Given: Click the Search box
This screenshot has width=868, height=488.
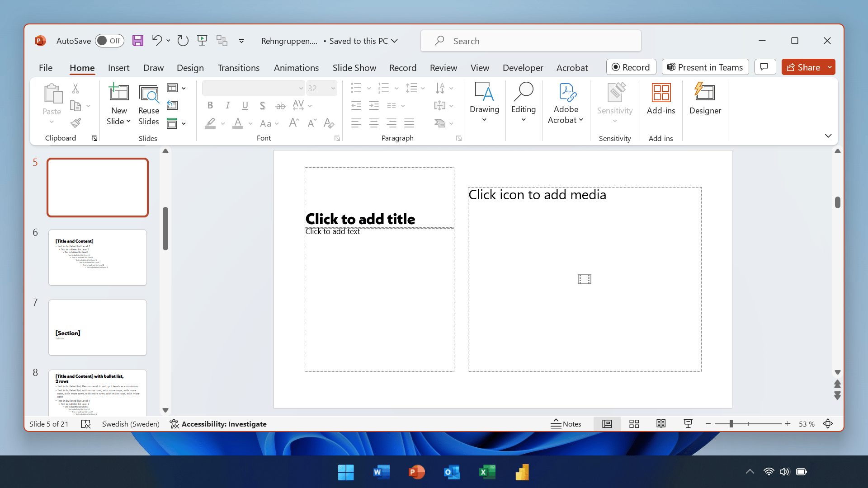Looking at the screenshot, I should point(531,41).
